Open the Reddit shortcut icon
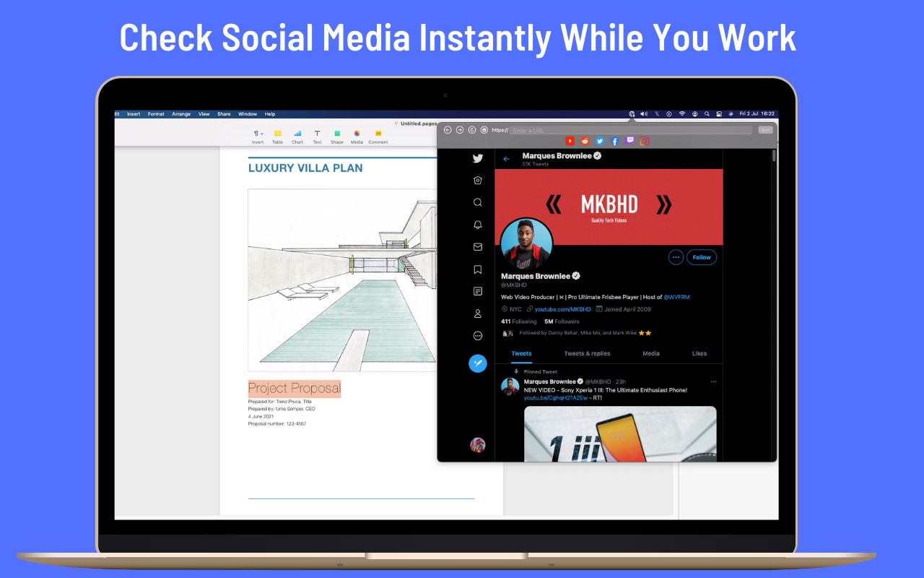 [x=585, y=141]
